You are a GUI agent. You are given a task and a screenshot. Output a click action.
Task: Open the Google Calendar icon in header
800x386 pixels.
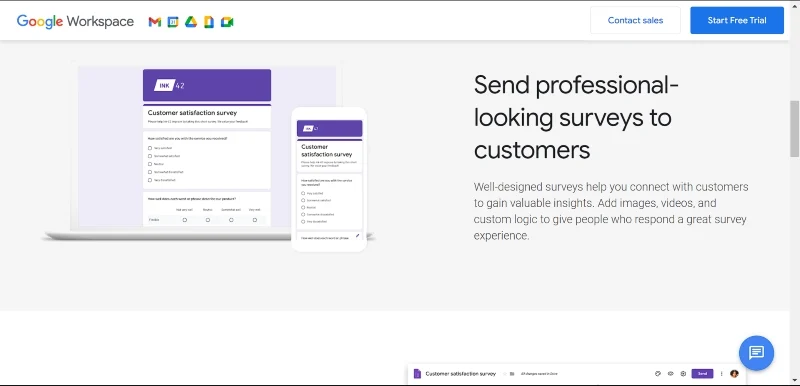(x=173, y=22)
